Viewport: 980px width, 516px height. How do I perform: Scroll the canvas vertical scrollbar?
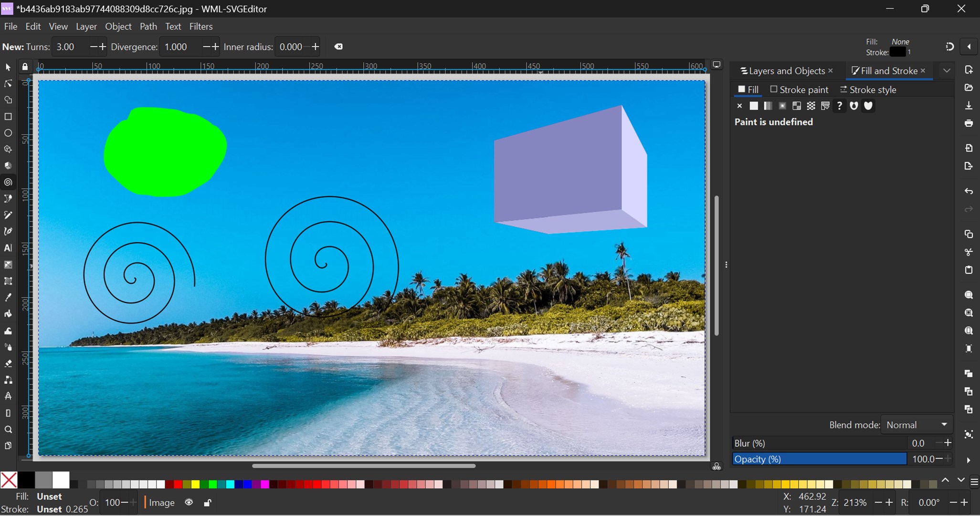pos(718,264)
